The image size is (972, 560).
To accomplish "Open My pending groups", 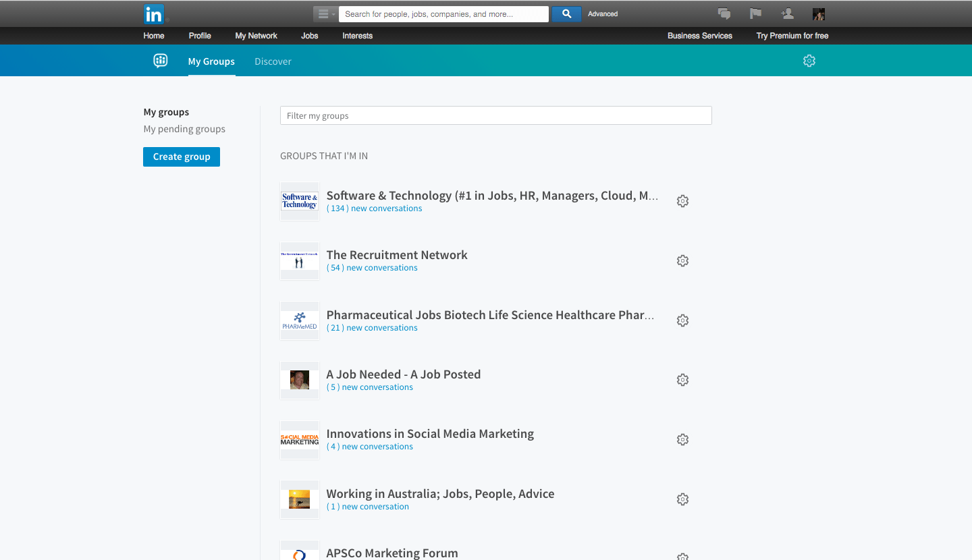I will coord(184,129).
